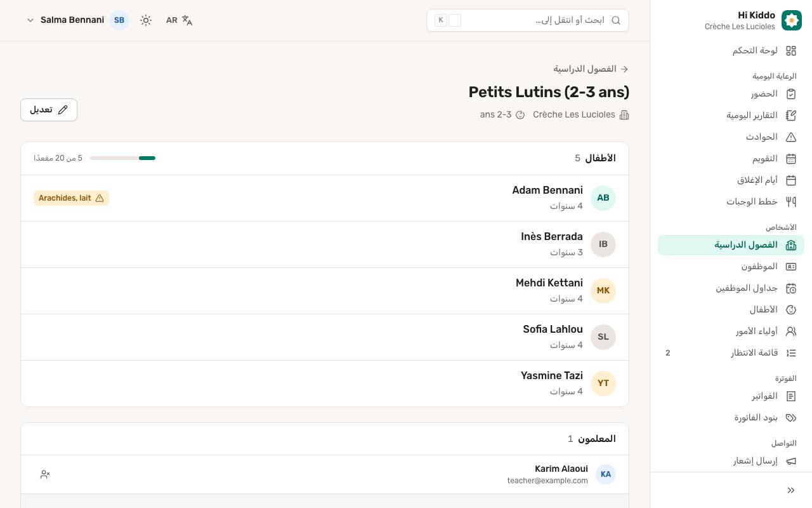Click the waitlist count badge 2
Viewport: 812px width, 508px height.
pos(667,353)
